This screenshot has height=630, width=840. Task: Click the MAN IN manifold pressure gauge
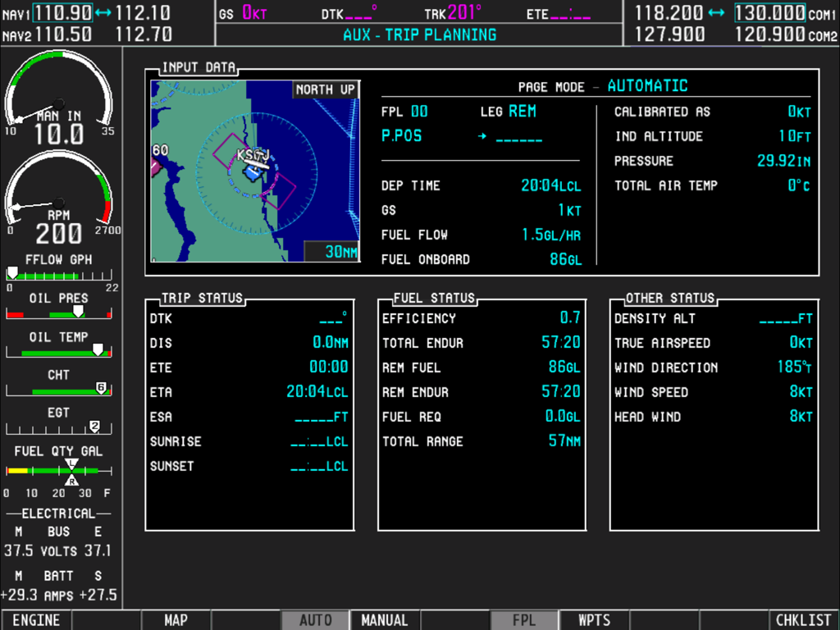[57, 107]
